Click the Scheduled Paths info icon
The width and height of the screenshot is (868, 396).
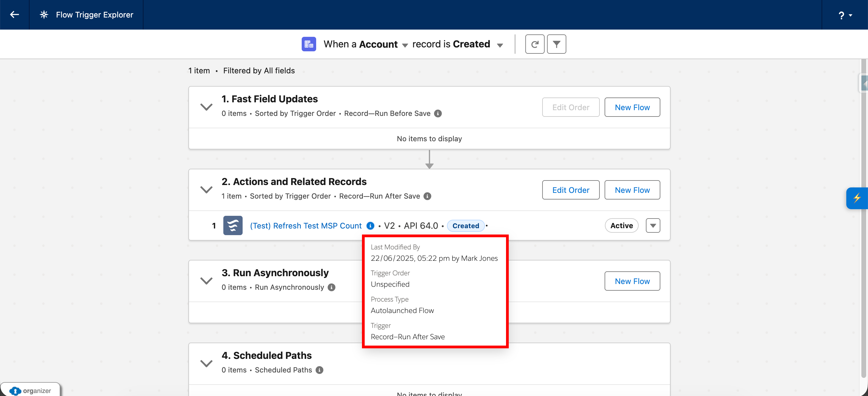coord(319,370)
